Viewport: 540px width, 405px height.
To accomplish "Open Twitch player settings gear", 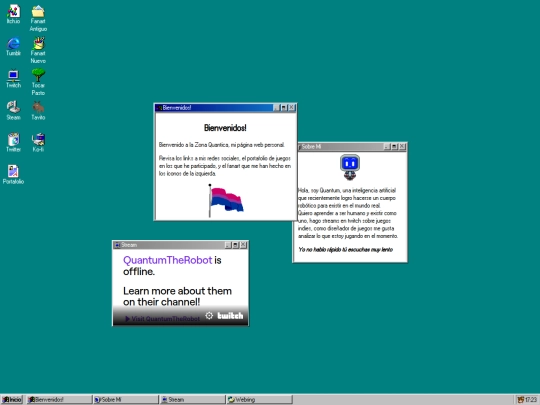I will coord(209,315).
